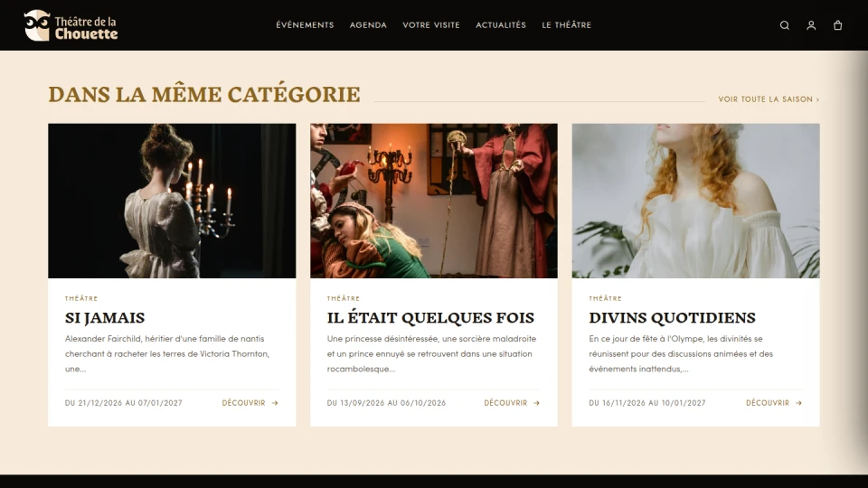
Task: Open the Agenda menu item
Action: pyautogui.click(x=368, y=25)
